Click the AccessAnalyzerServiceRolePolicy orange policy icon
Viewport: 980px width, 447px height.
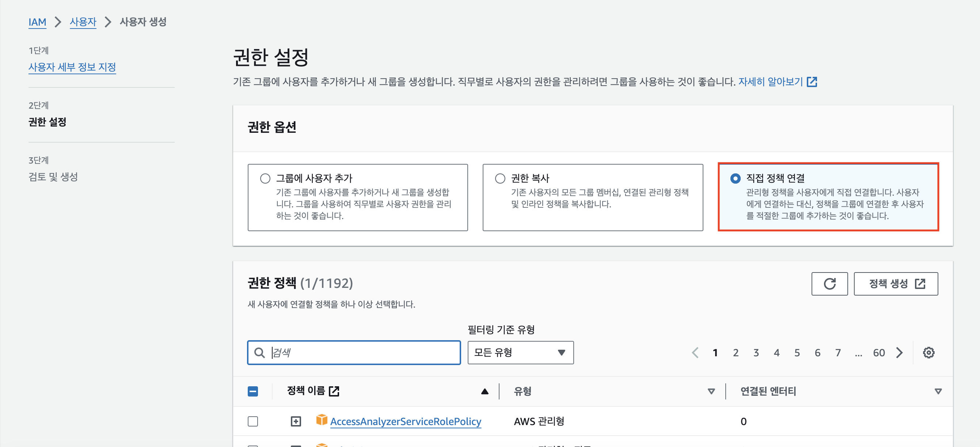[x=322, y=420]
